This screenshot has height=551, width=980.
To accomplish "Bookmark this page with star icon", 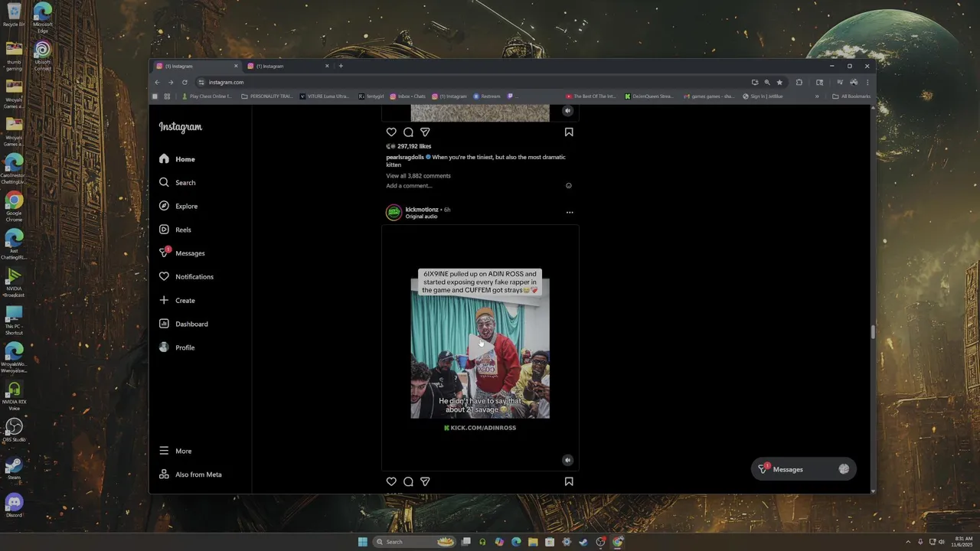I will [x=779, y=82].
